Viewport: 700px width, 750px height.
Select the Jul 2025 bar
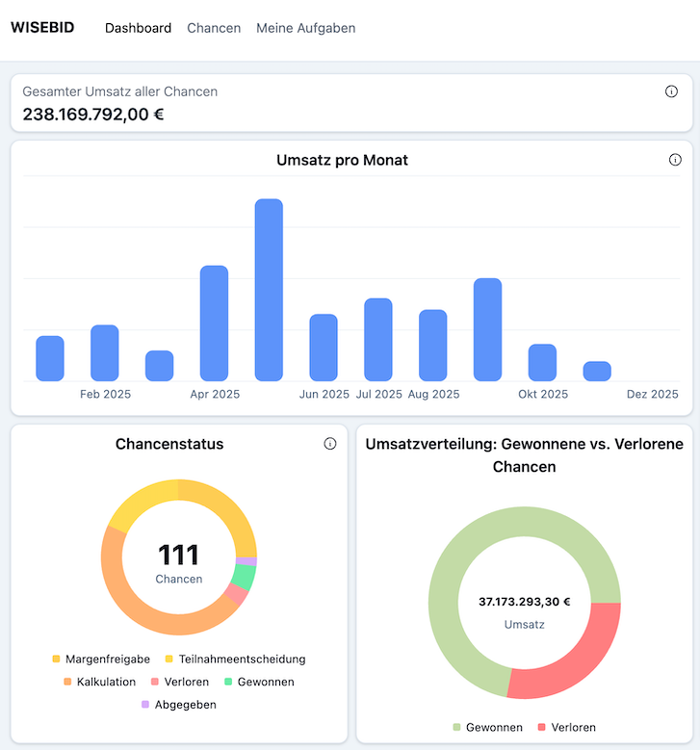(378, 340)
